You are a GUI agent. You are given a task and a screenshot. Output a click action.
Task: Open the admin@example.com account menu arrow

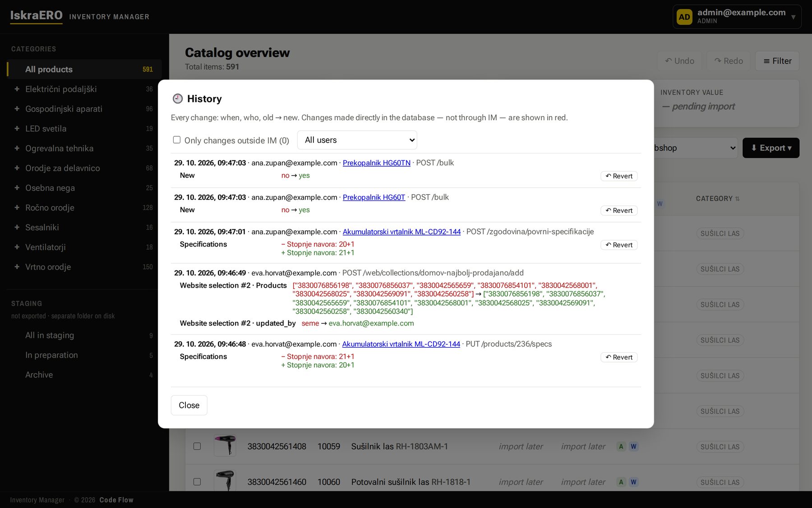tap(793, 17)
